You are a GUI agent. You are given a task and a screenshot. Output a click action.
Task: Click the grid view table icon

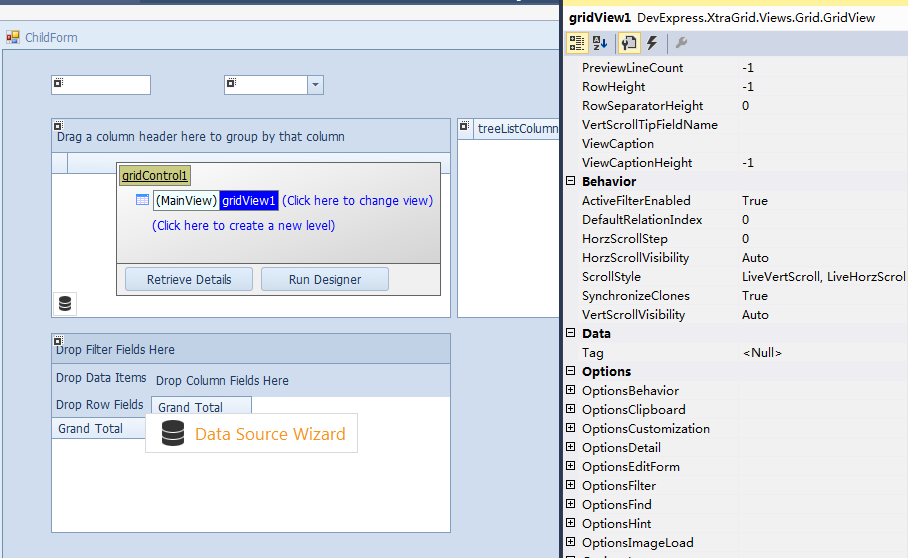tap(142, 200)
